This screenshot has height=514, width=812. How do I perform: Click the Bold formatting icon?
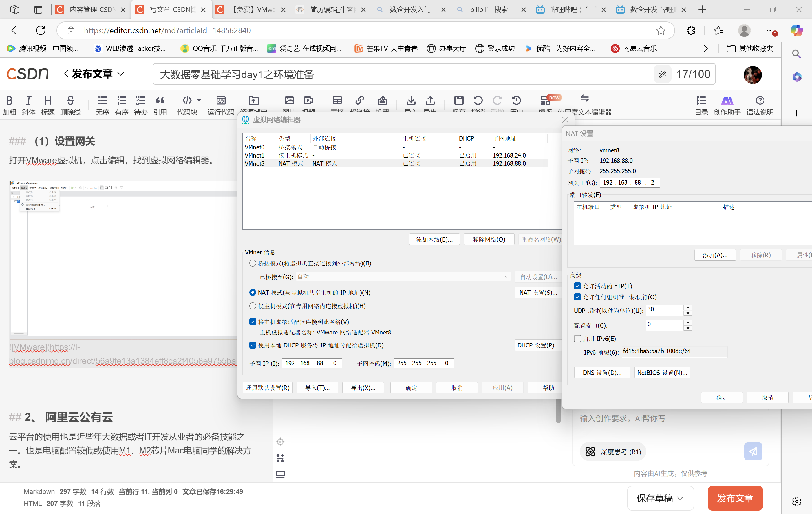click(x=9, y=100)
